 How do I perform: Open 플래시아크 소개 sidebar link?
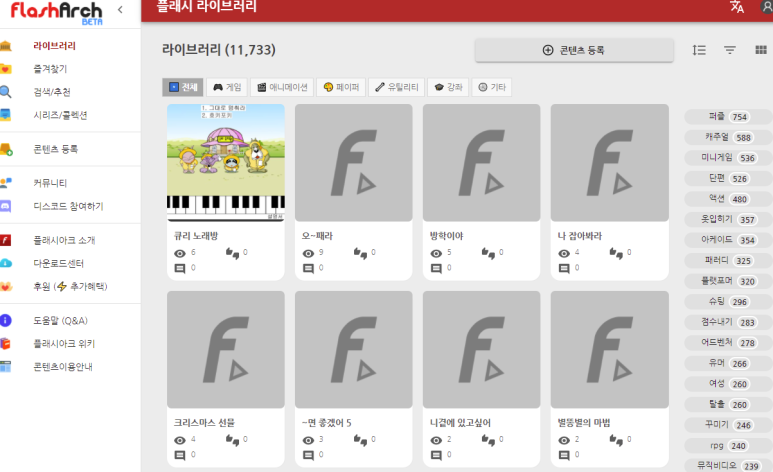[64, 240]
